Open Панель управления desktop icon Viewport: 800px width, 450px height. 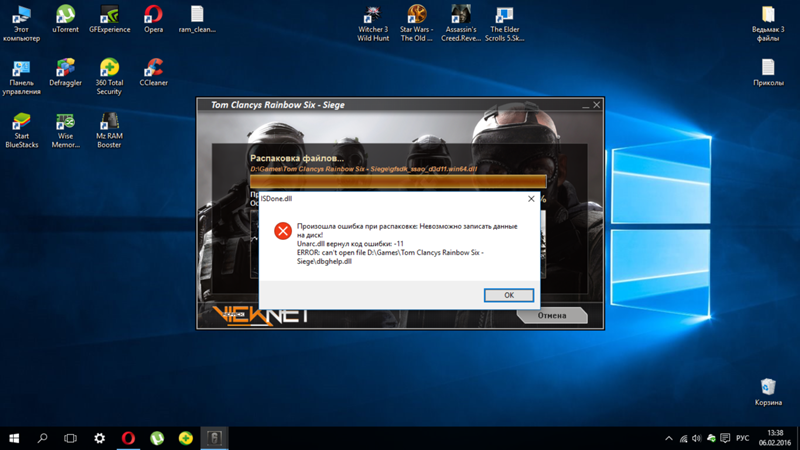coord(21,77)
